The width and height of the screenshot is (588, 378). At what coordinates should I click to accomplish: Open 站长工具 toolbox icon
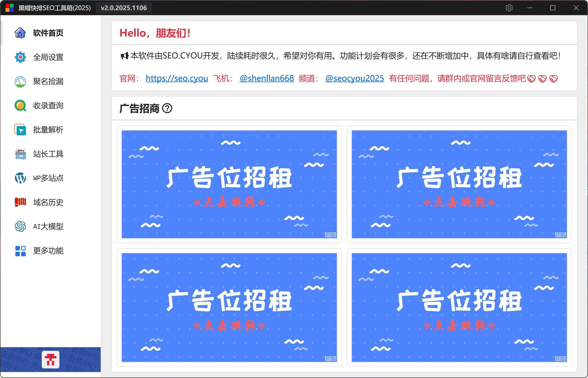[x=20, y=154]
